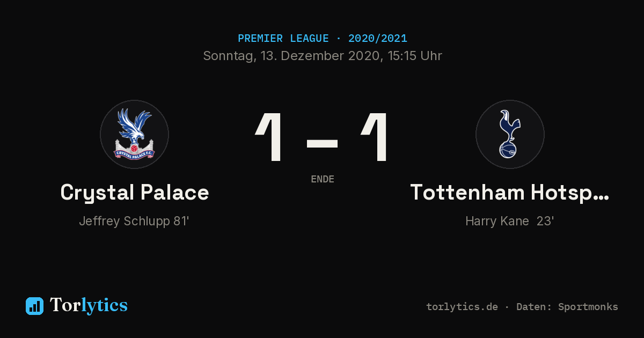Image resolution: width=644 pixels, height=338 pixels.
Task: Click the ENDE match status label
Action: [323, 179]
